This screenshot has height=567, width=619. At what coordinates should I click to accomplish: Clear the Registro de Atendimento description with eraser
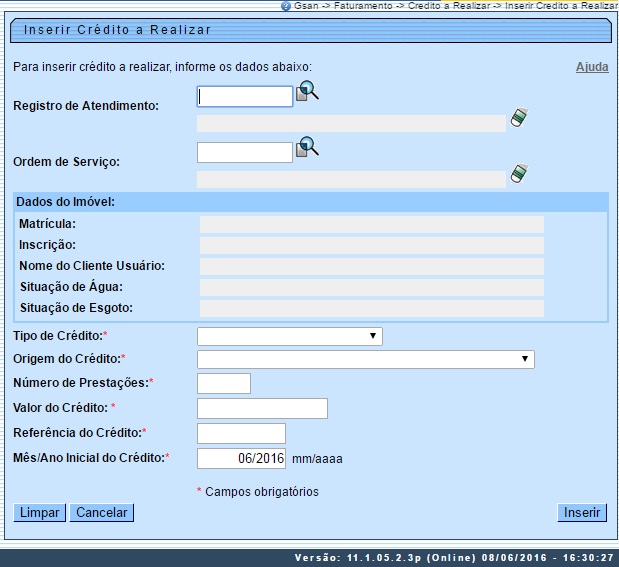pos(519,118)
